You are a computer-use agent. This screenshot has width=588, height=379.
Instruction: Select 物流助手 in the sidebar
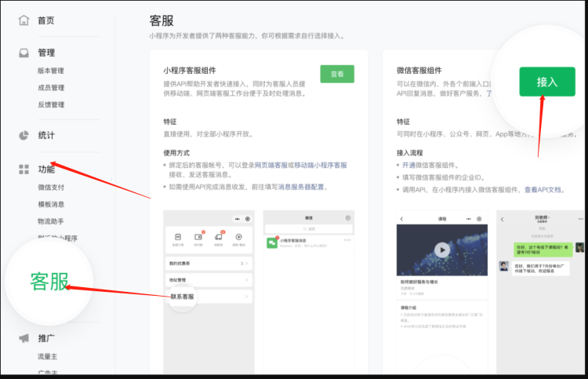click(51, 221)
